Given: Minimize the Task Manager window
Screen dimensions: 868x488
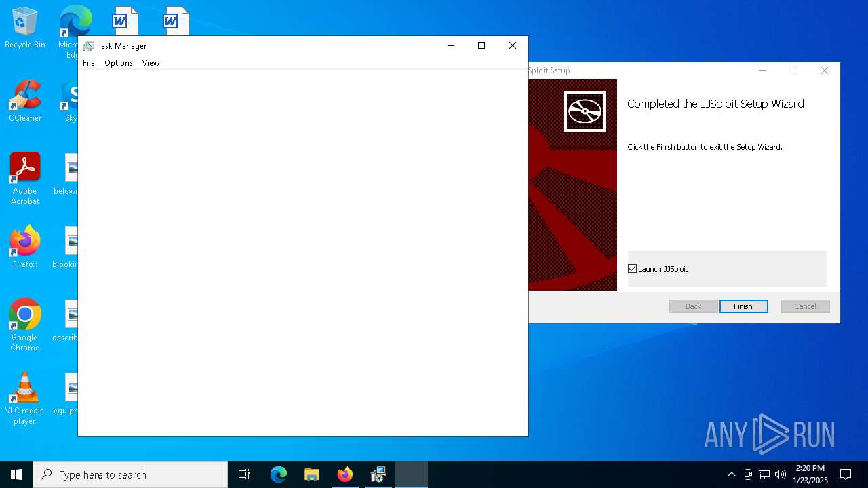Looking at the screenshot, I should tap(450, 45).
